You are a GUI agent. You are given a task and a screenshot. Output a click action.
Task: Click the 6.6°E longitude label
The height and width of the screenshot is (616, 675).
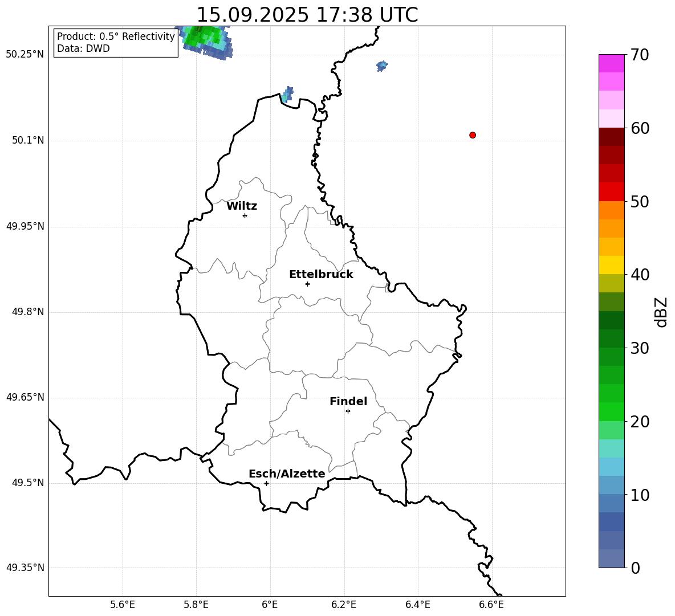tap(491, 605)
